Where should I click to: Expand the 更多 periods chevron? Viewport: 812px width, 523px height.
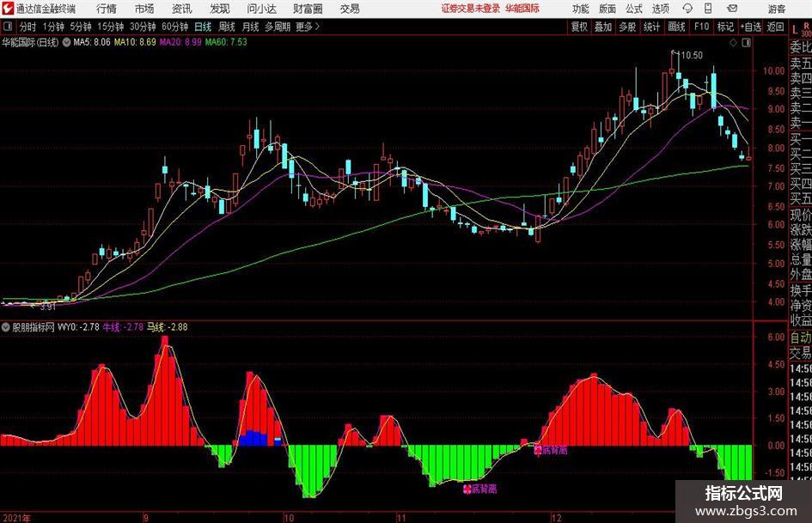[x=317, y=27]
